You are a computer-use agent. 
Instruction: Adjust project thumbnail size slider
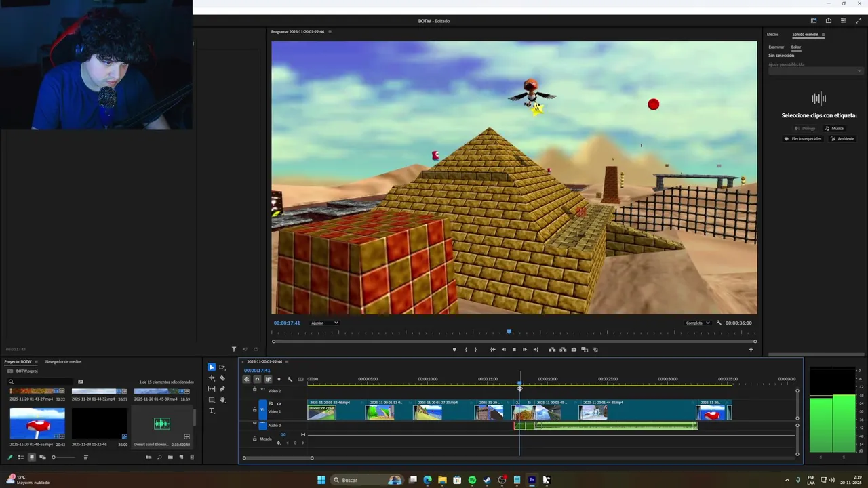click(64, 457)
